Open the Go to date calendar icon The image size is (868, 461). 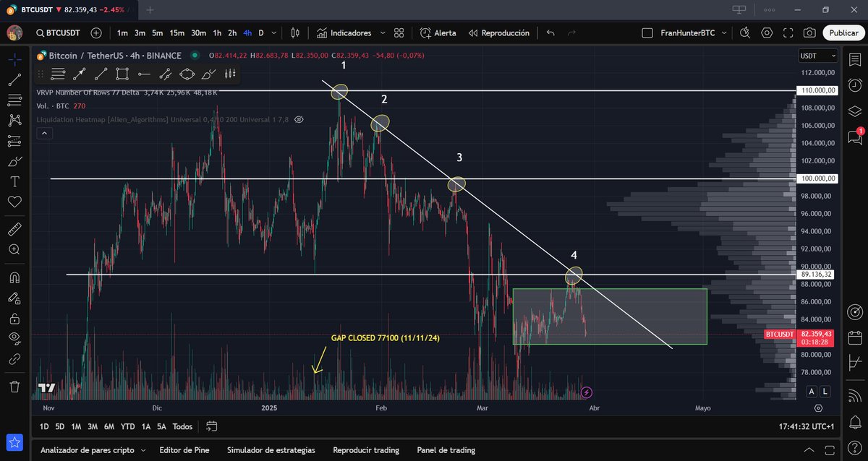pyautogui.click(x=212, y=426)
